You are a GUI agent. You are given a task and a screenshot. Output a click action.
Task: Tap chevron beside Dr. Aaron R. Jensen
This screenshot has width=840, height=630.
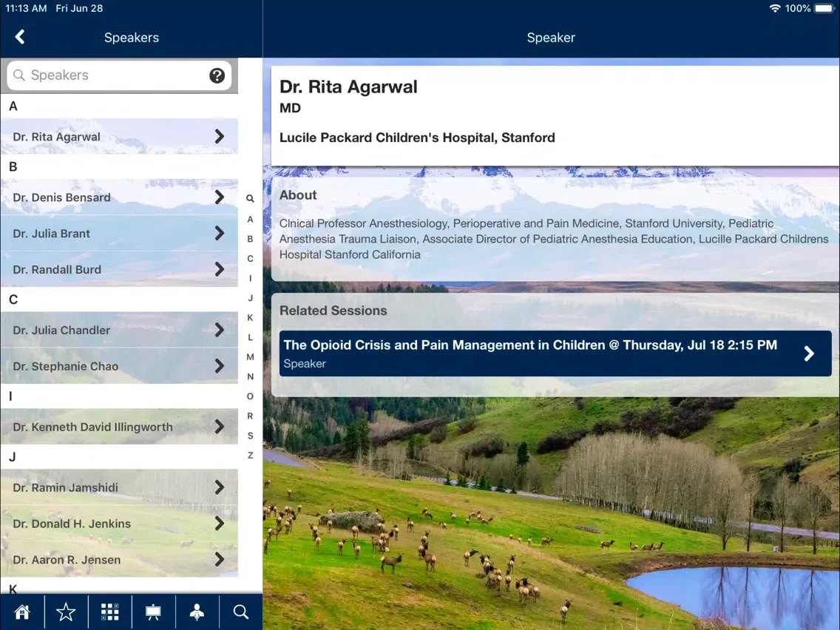click(220, 559)
